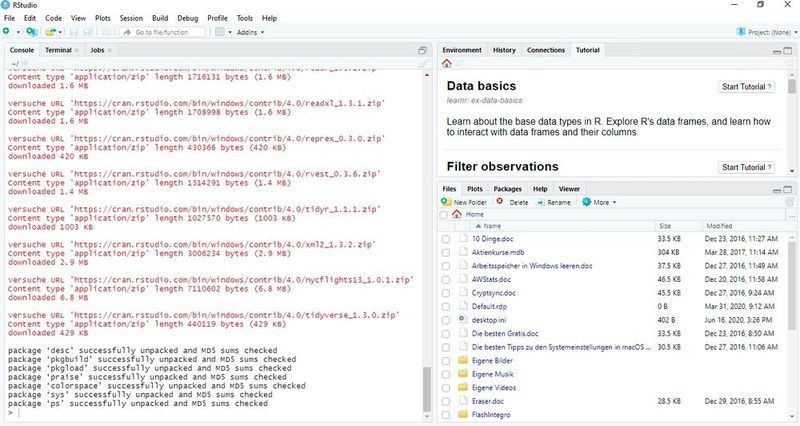800x426 pixels.
Task: Open the Eigene Videos folder link
Action: 493,388
